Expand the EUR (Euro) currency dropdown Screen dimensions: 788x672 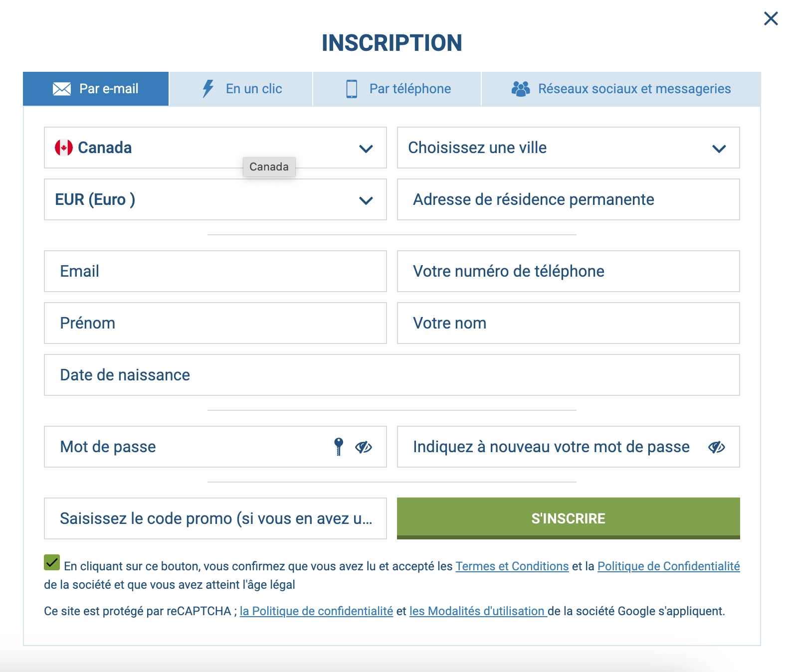(x=215, y=199)
